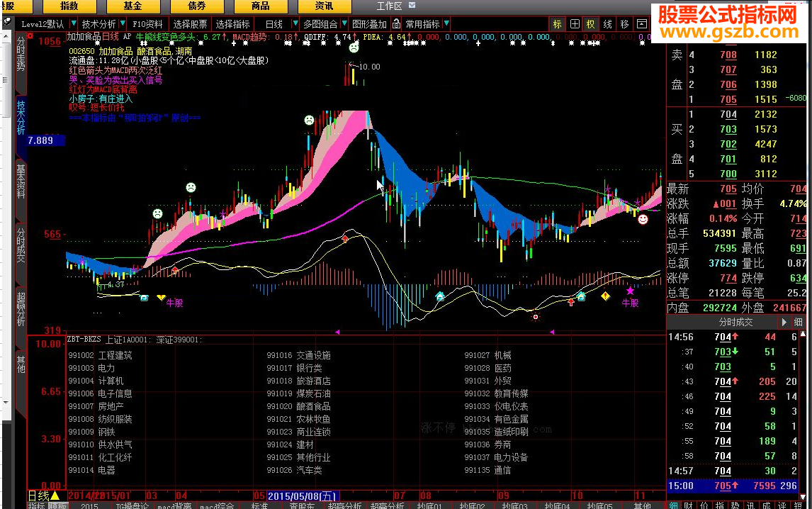Screen dimensions: 812x509
Task: Click the four-pane grid layout icon
Action: [x=574, y=24]
